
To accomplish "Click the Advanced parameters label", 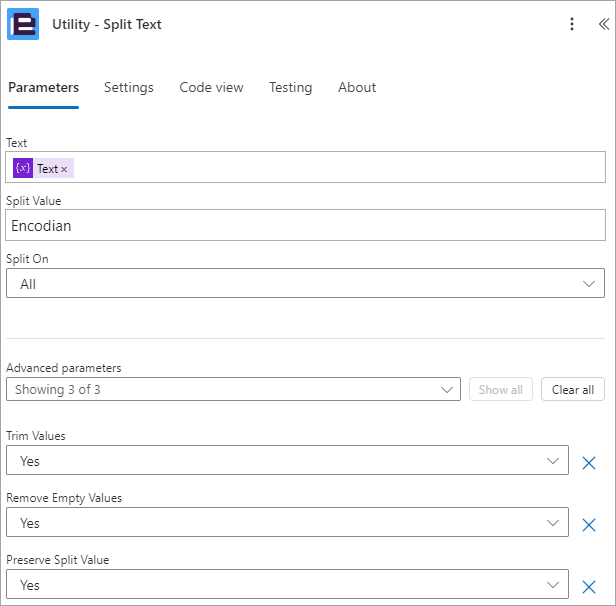I will pos(64,368).
